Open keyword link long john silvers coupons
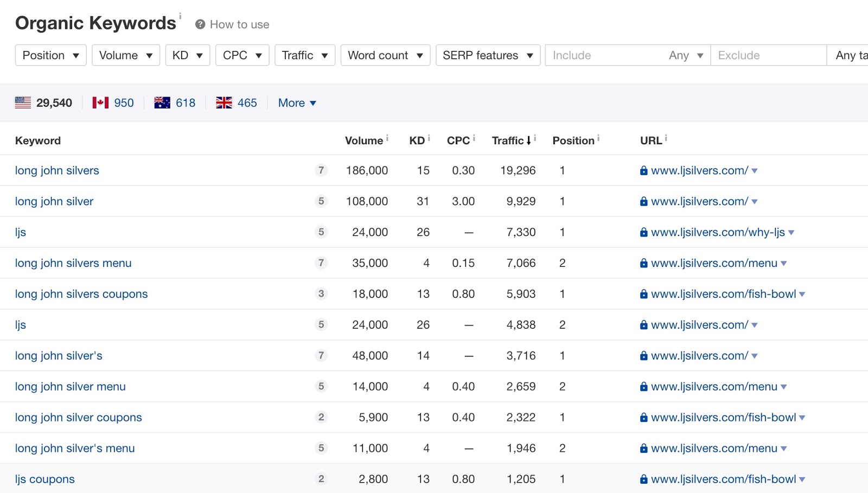 (x=81, y=294)
